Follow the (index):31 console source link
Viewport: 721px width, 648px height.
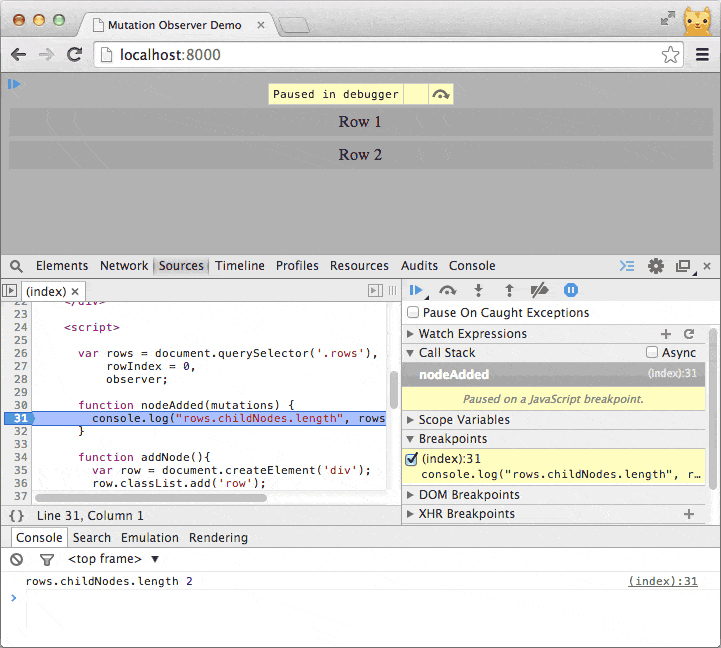tap(662, 581)
